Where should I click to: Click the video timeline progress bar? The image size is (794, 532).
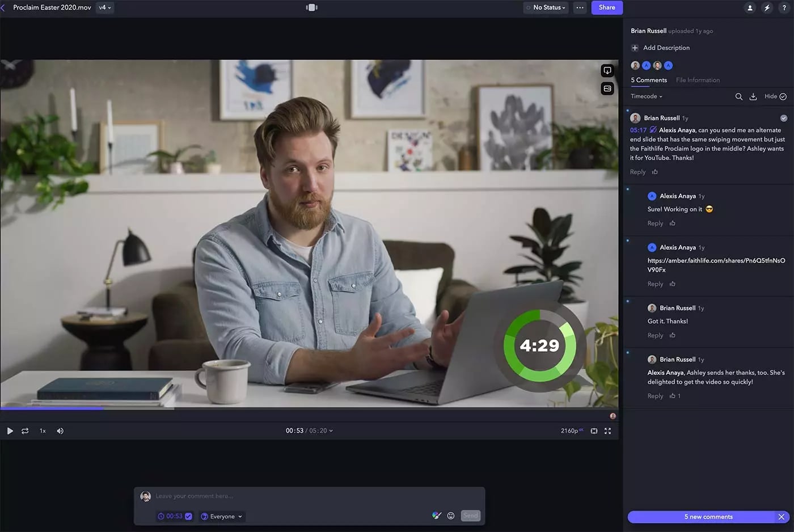[x=309, y=408]
